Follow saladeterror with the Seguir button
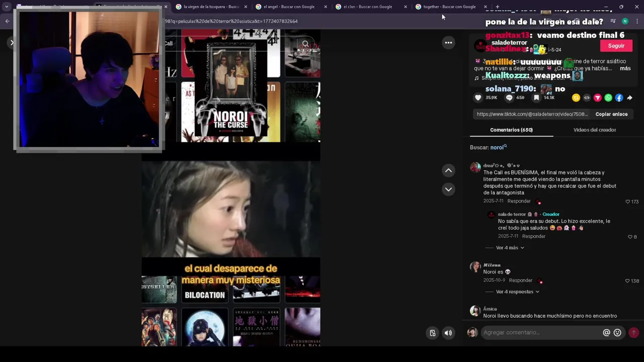 point(616,46)
